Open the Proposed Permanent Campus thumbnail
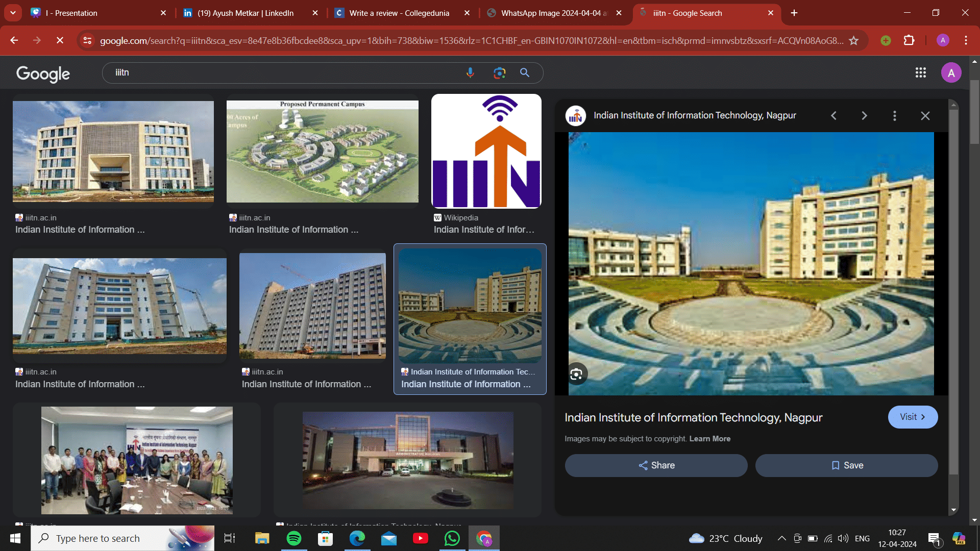 pos(322,151)
